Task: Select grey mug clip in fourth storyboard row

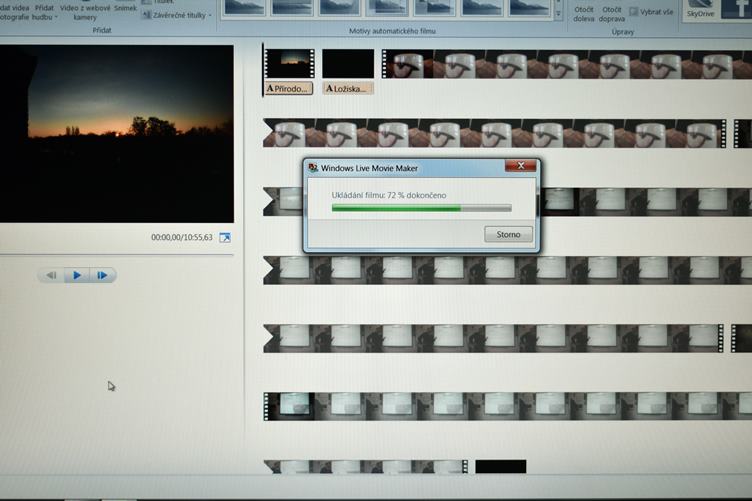Action: pos(507,270)
